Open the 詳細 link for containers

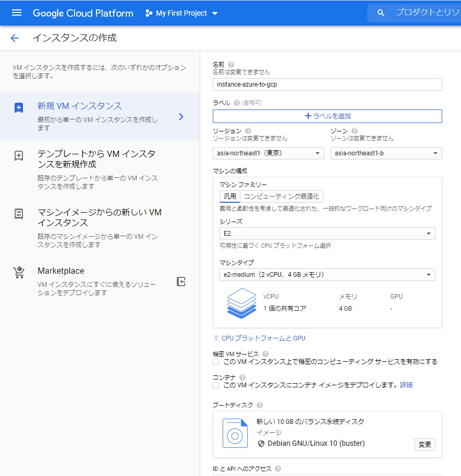coord(406,385)
